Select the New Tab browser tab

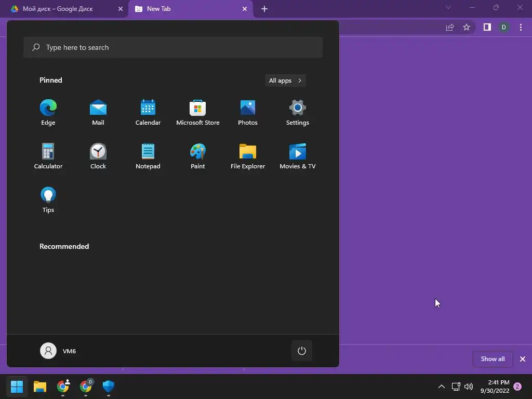click(159, 9)
